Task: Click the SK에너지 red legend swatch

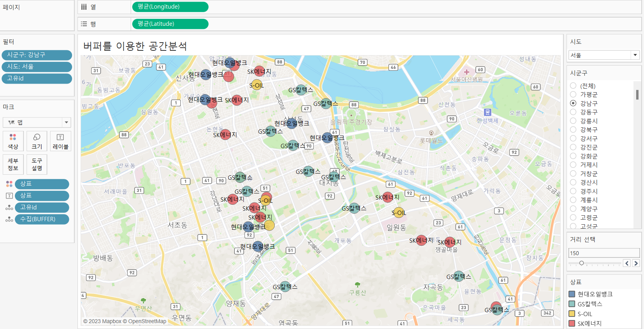Action: click(x=572, y=324)
